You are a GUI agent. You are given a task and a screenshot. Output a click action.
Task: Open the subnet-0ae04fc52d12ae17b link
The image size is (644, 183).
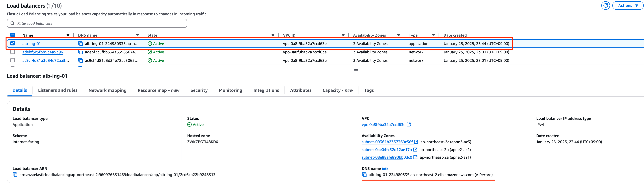coord(387,149)
